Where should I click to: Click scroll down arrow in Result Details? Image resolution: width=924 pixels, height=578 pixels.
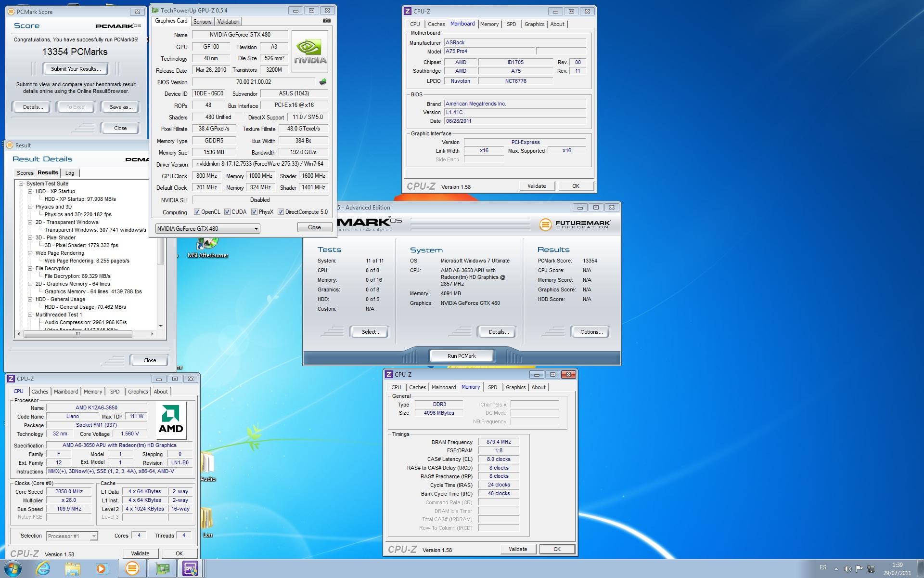(x=161, y=326)
